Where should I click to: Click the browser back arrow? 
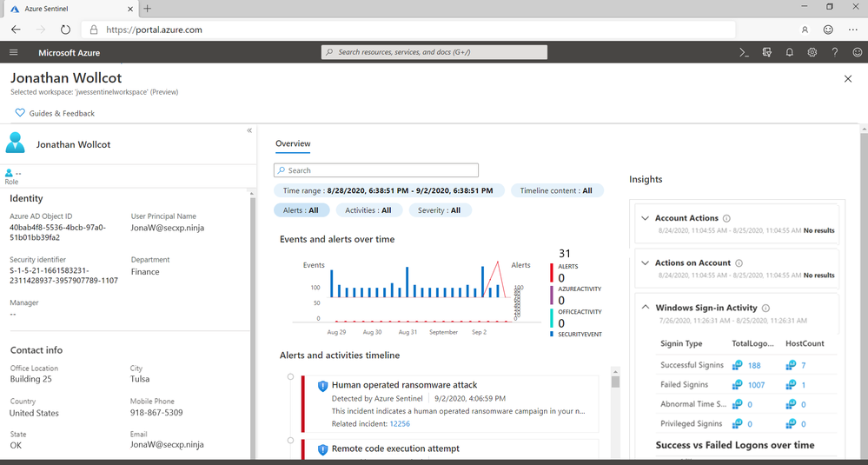coord(16,30)
